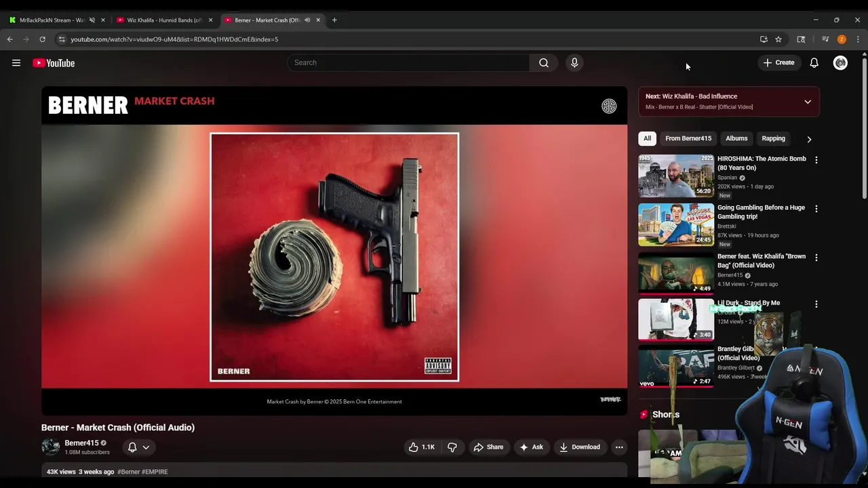The height and width of the screenshot is (488, 868).
Task: Open options menu for Brown Bag video
Action: tap(816, 258)
